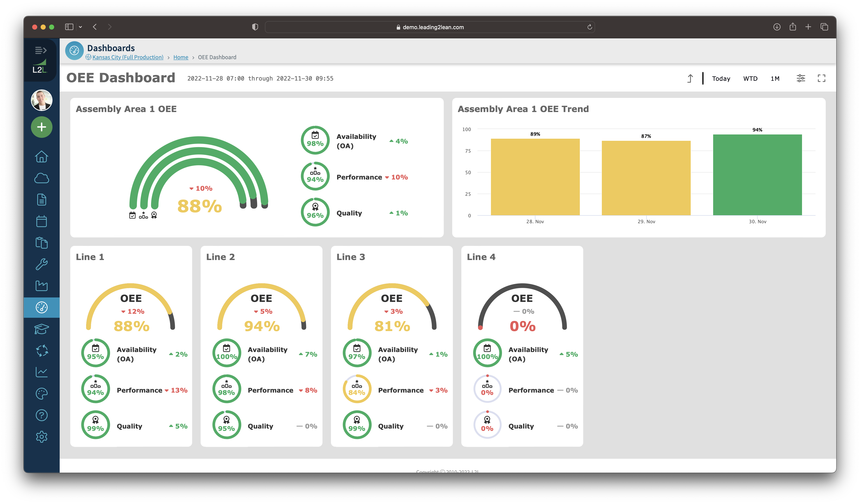Reload the page in Safari
Viewport: 860px width, 504px height.
[x=589, y=27]
